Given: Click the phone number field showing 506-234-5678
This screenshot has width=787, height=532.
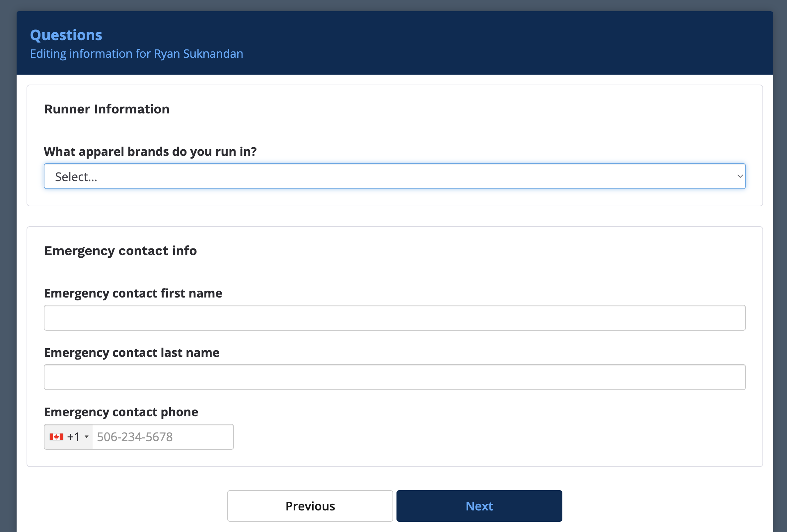Looking at the screenshot, I should click(x=163, y=437).
